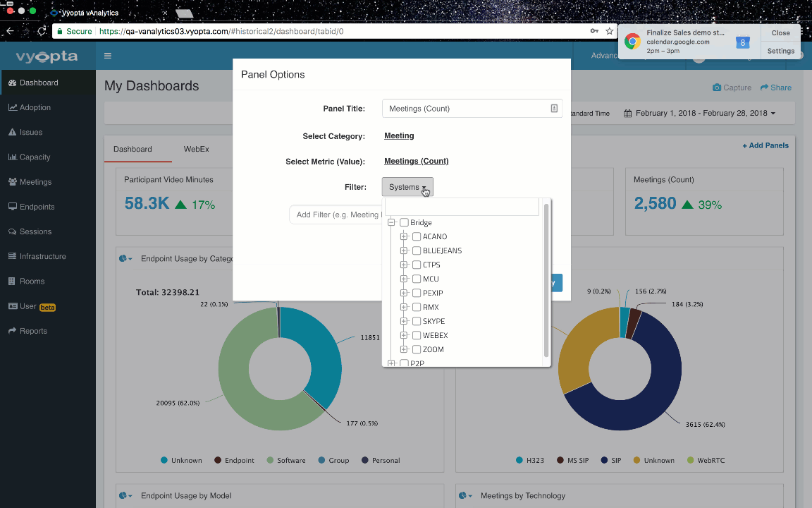Bookmark page with Chrome star icon

610,31
